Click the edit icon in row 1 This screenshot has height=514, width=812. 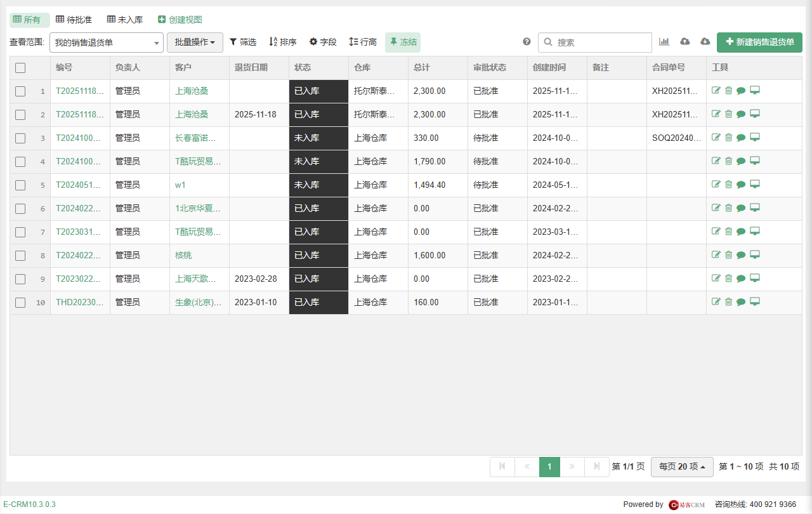716,91
